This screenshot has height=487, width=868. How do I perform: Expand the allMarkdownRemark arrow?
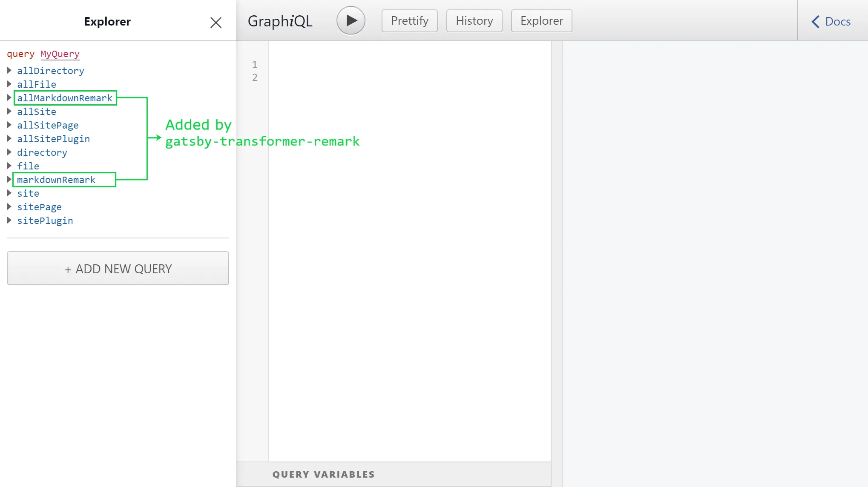pyautogui.click(x=9, y=97)
